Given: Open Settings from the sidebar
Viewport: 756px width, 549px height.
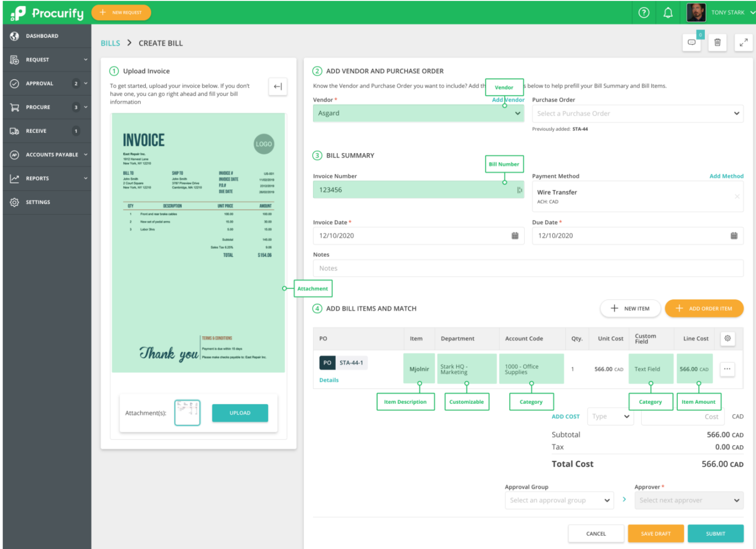Looking at the screenshot, I should coord(38,202).
